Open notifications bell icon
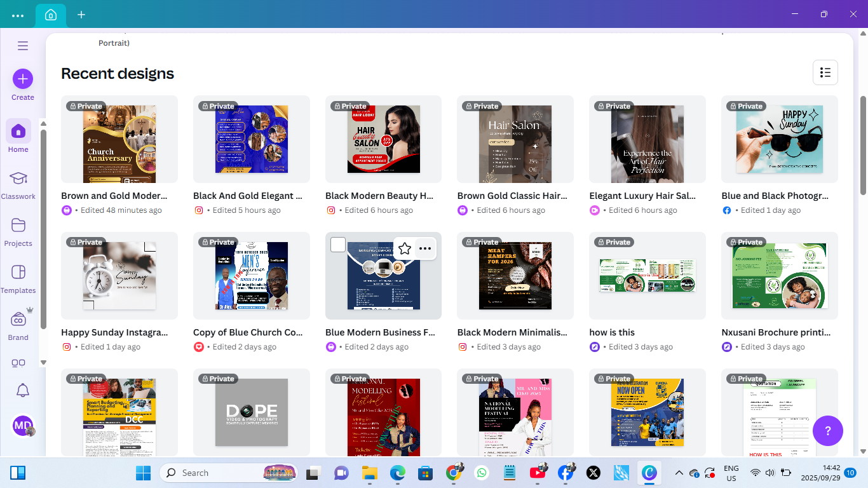This screenshot has width=868, height=488. click(22, 390)
